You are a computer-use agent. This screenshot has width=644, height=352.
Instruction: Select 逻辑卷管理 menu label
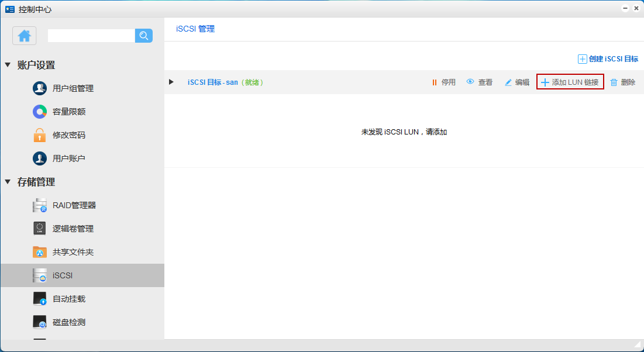click(73, 229)
